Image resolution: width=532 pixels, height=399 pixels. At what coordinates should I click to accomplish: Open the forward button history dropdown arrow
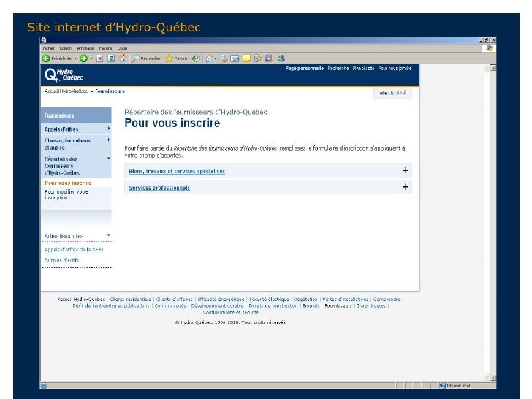[91, 58]
